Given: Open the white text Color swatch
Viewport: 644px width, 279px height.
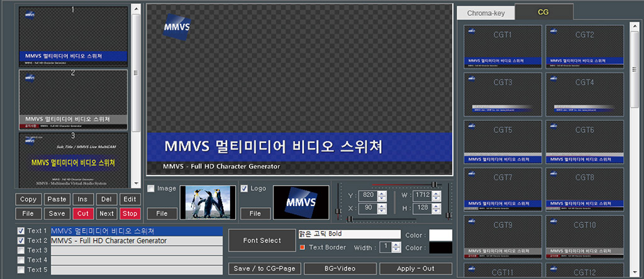Looking at the screenshot, I should coord(440,235).
